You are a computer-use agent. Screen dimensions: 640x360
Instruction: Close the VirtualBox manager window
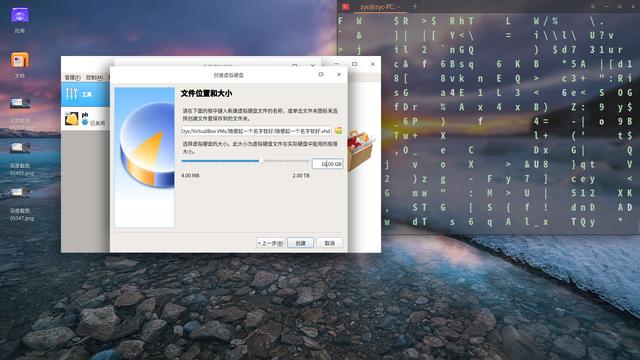click(373, 64)
